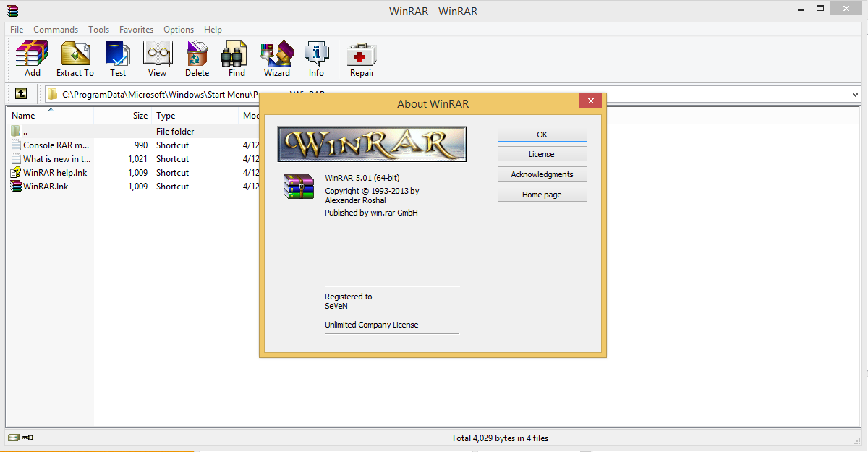Viewport: 868px width, 452px height.
Task: Click 'WinRAR 5.01 (64-bit)' version text
Action: click(x=363, y=178)
